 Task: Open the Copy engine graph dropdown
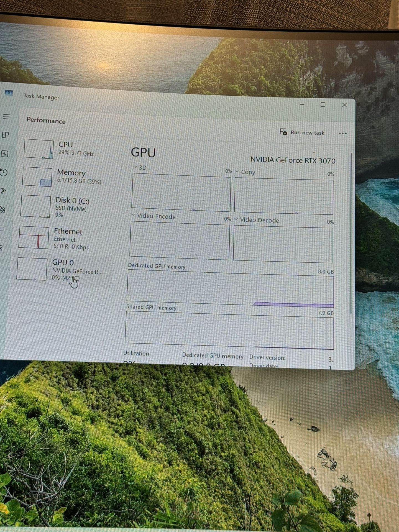tap(237, 172)
